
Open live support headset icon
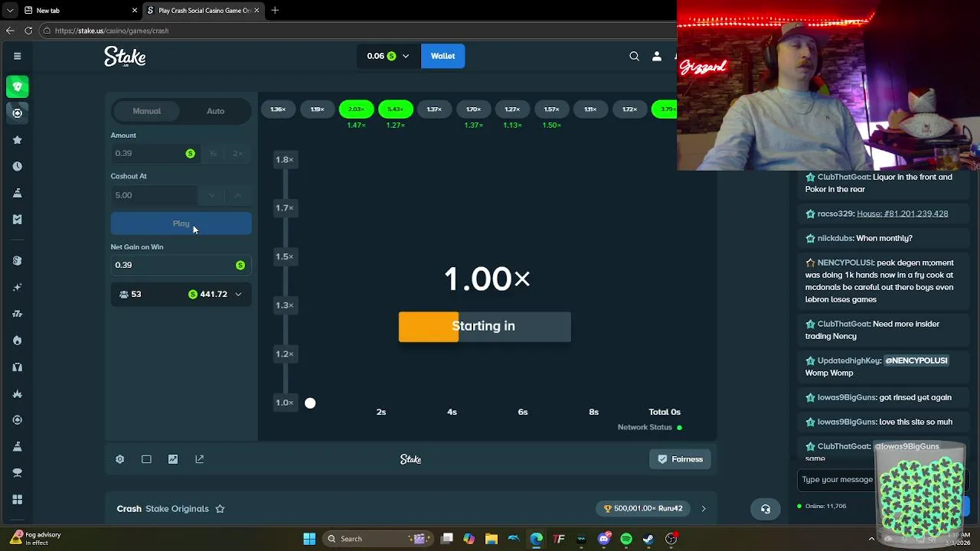pyautogui.click(x=765, y=509)
